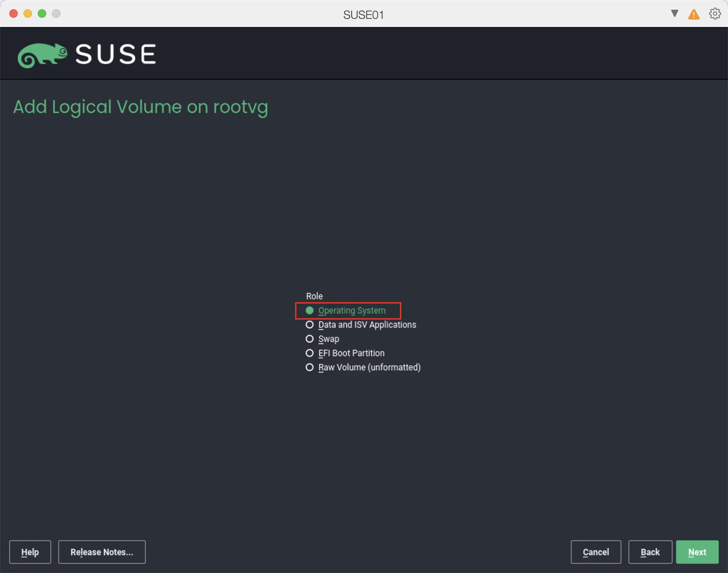Screen dimensions: 728x573
Task: Click the yellow minimize traffic light
Action: click(28, 13)
